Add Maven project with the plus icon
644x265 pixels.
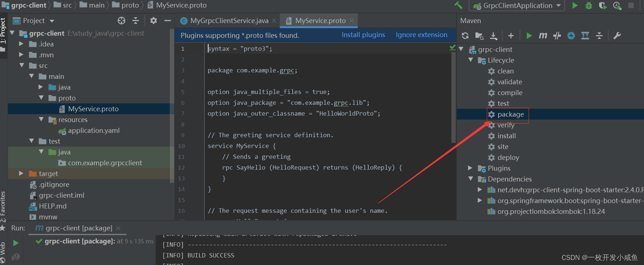pos(511,36)
